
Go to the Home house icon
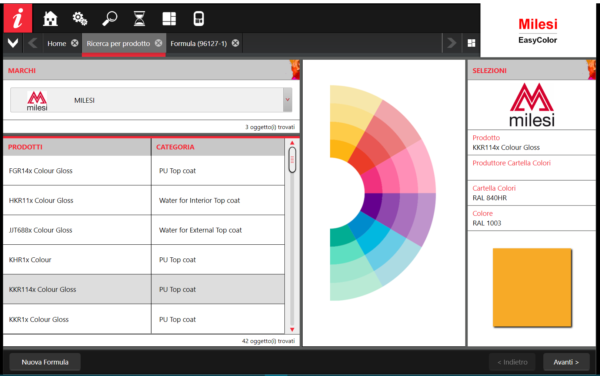[x=50, y=18]
